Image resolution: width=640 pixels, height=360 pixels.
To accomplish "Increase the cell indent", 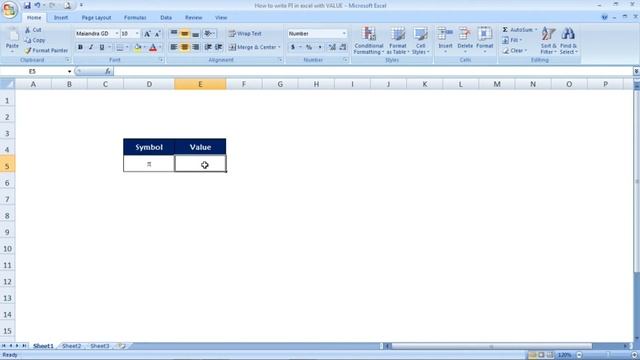I will (219, 47).
